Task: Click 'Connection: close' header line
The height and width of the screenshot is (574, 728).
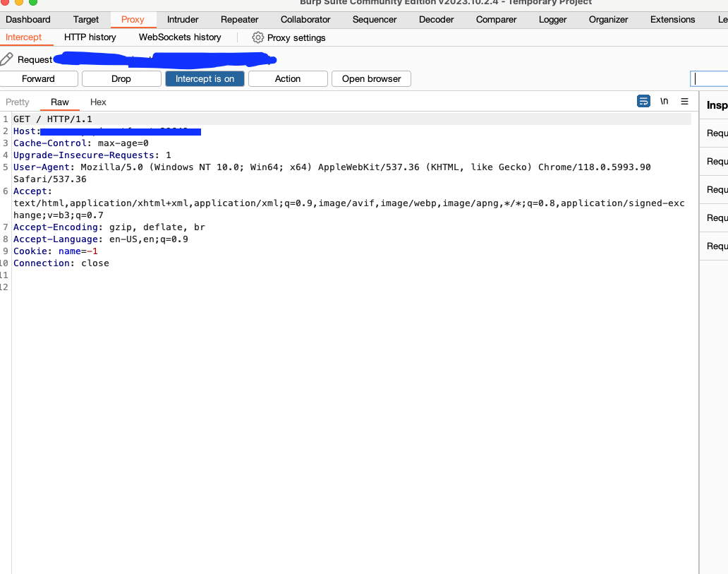Action: (x=61, y=263)
